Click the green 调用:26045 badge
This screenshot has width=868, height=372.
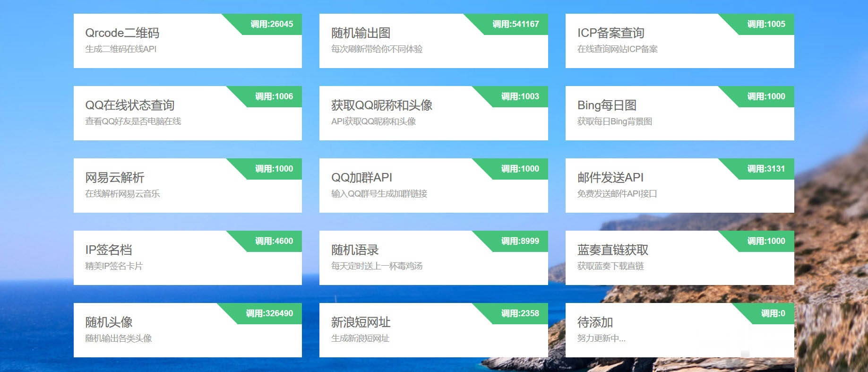pyautogui.click(x=271, y=24)
